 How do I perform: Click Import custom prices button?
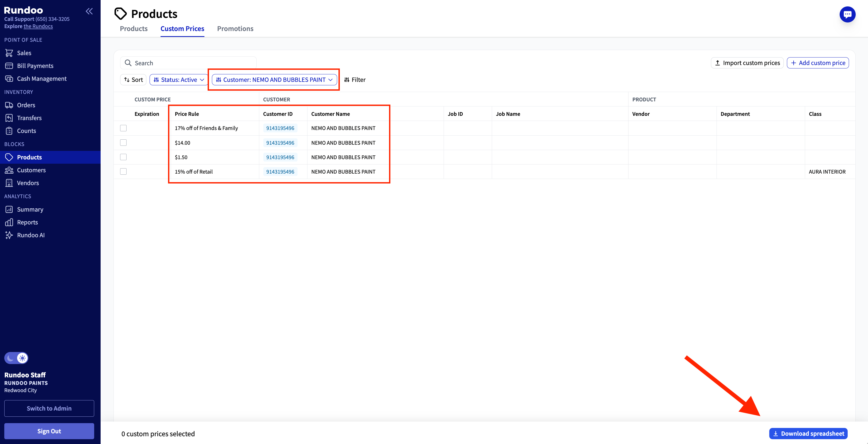(747, 63)
